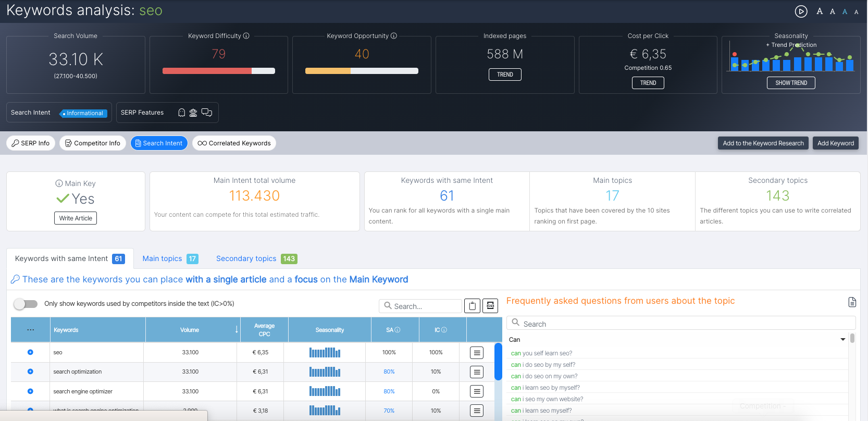Image resolution: width=868 pixels, height=421 pixels.
Task: Open the list icon for seo row
Action: click(477, 353)
